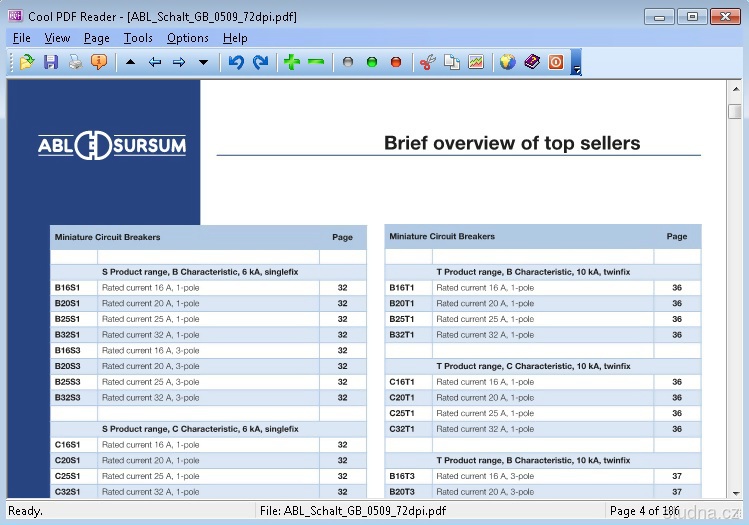Click the green circle toolbar button
Image resolution: width=749 pixels, height=525 pixels.
(x=372, y=62)
